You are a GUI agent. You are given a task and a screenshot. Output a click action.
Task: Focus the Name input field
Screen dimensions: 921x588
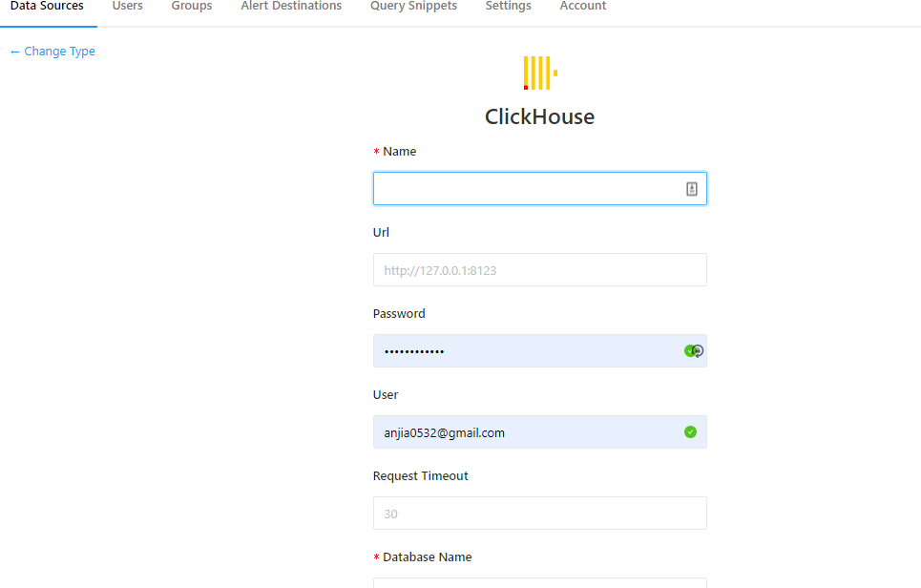[540, 189]
